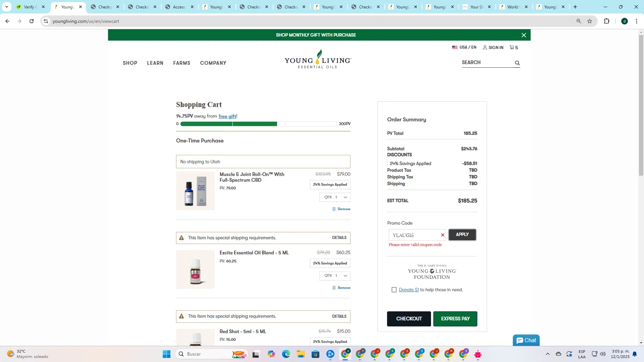Reload the page with browser refresh icon
This screenshot has width=644, height=362.
point(31,21)
